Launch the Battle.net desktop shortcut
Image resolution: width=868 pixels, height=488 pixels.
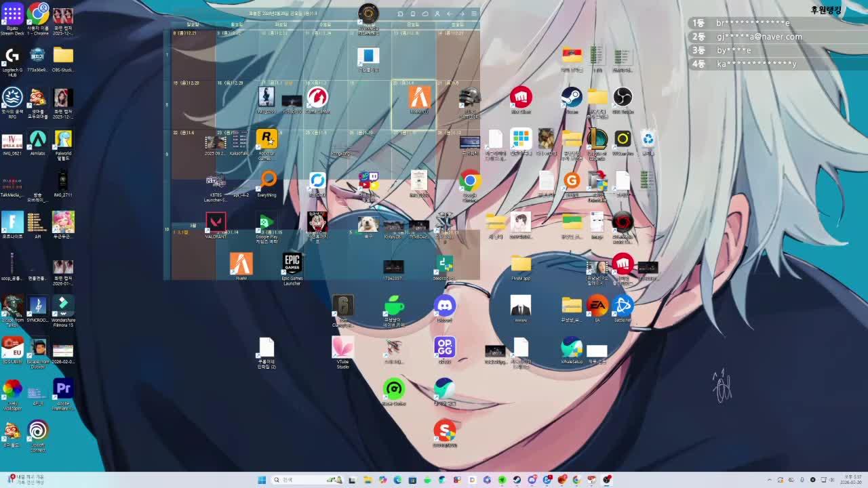622,306
